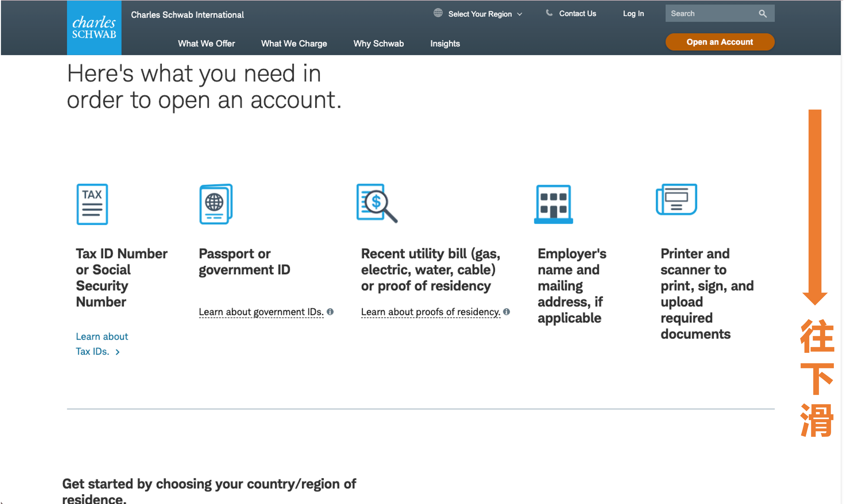
Task: Click chevron arrow after Tax IDs link
Action: coord(118,352)
